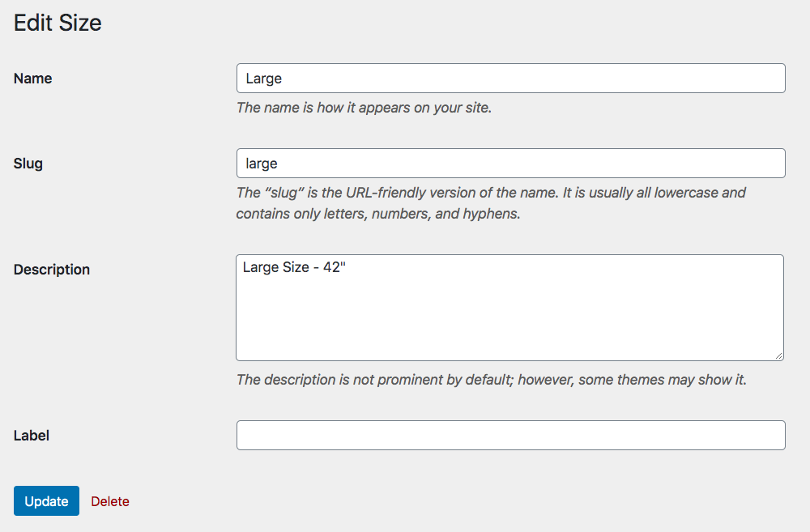Click the "Edit Size" page heading
Screen dimensions: 810x532
[58, 23]
